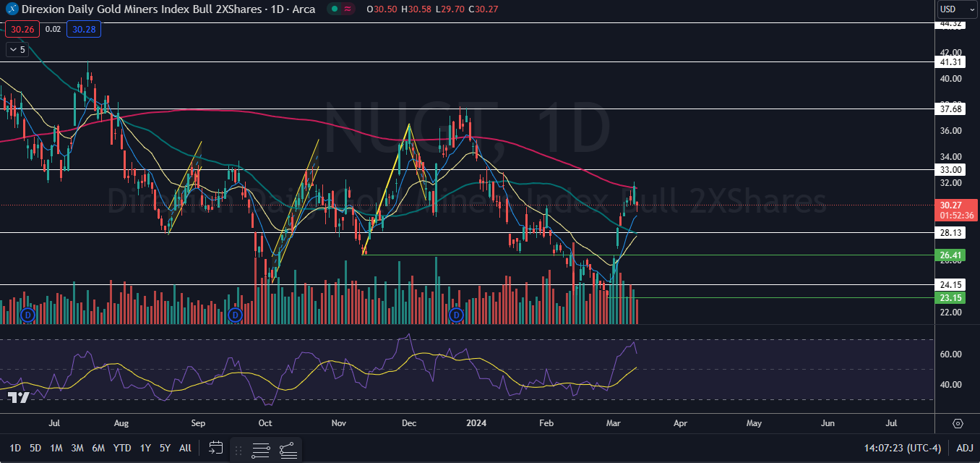
Task: Click the close value C30.27
Action: tap(483, 9)
